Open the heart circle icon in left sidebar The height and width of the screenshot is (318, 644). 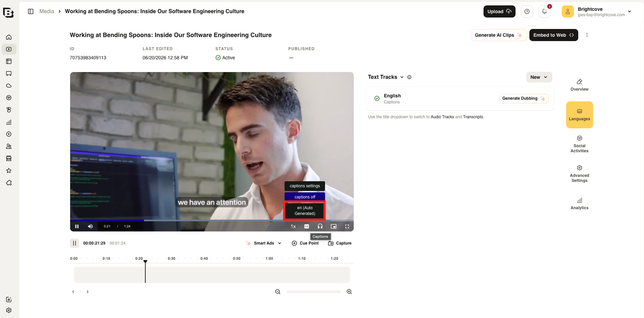coord(9,98)
